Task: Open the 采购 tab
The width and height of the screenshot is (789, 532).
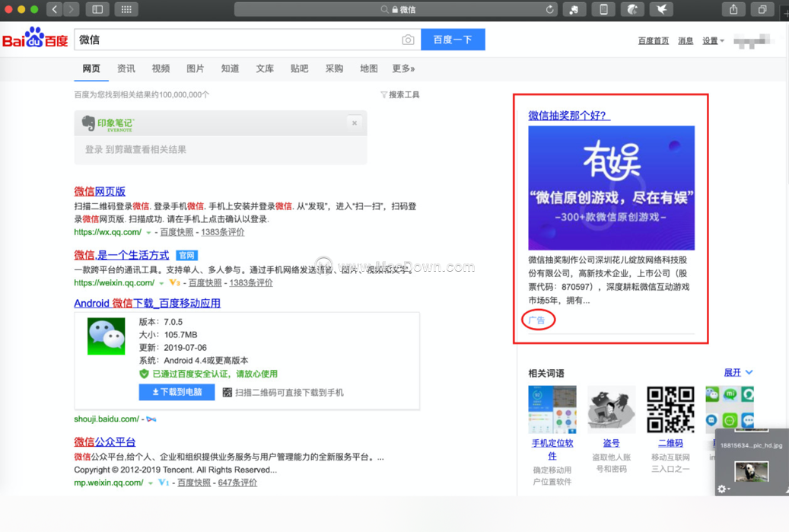Action: (334, 68)
